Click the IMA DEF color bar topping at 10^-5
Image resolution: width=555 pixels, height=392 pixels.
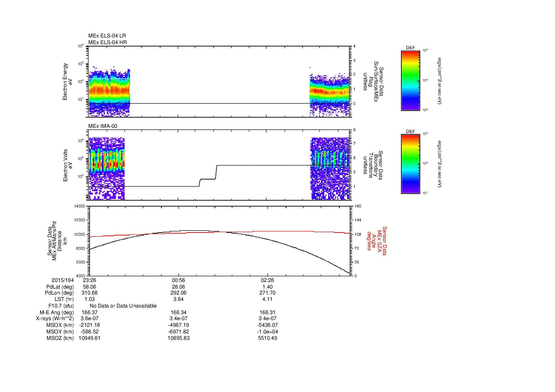tap(410, 164)
